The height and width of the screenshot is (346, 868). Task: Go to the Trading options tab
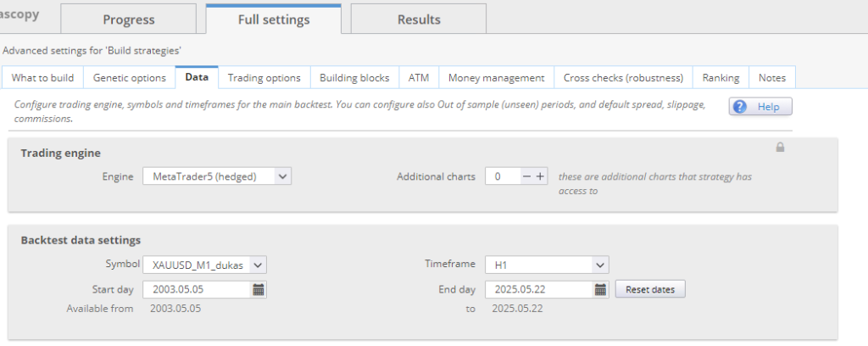click(x=264, y=78)
